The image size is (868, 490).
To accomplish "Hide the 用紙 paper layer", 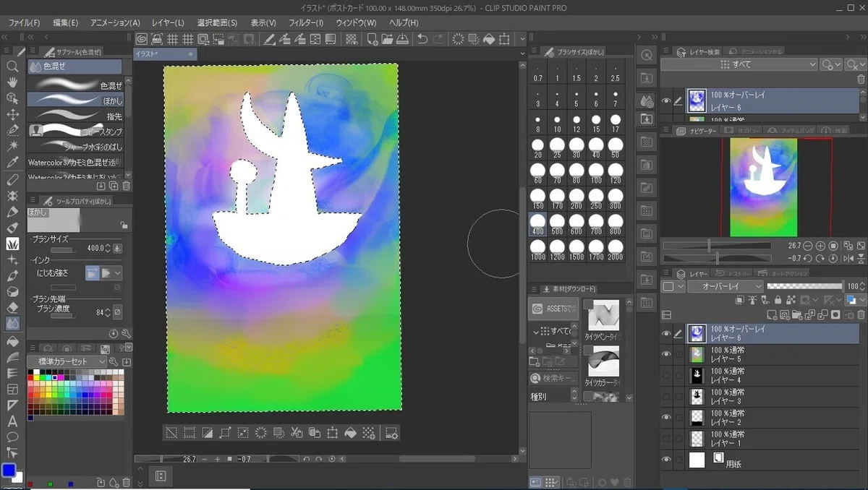I will tap(666, 460).
